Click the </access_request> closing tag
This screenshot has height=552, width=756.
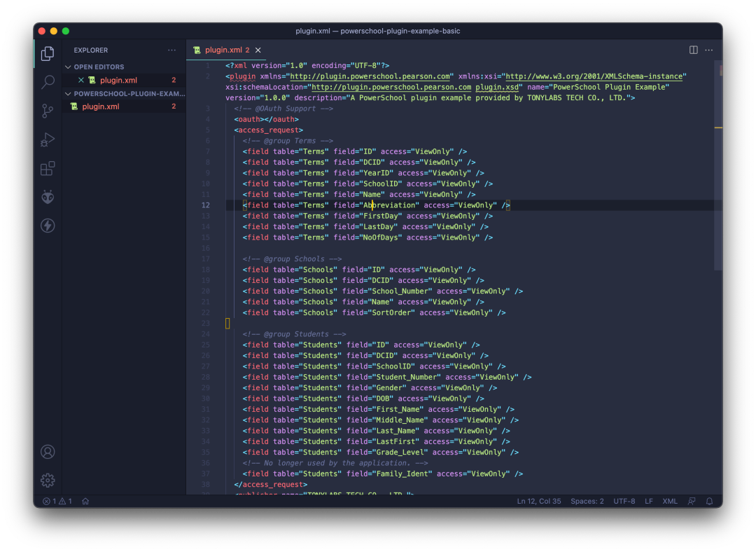(270, 485)
